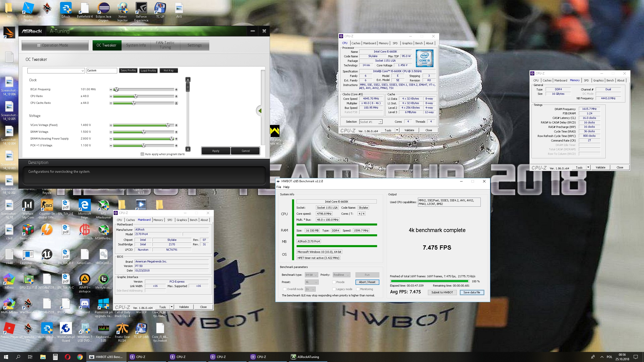Image resolution: width=644 pixels, height=362 pixels.
Task: Open Calculator from taskbar
Action: pos(55,357)
